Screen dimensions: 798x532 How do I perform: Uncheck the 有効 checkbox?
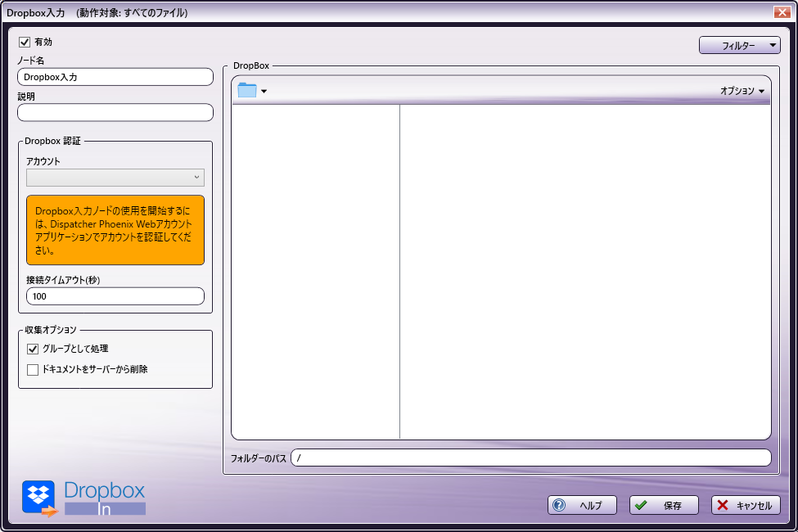(x=25, y=42)
